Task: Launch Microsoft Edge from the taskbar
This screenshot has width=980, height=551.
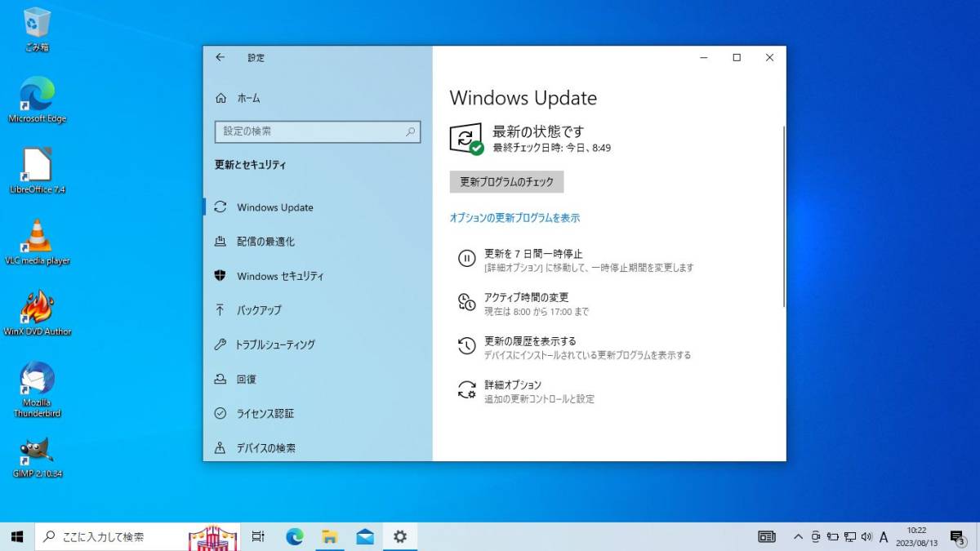Action: tap(294, 536)
